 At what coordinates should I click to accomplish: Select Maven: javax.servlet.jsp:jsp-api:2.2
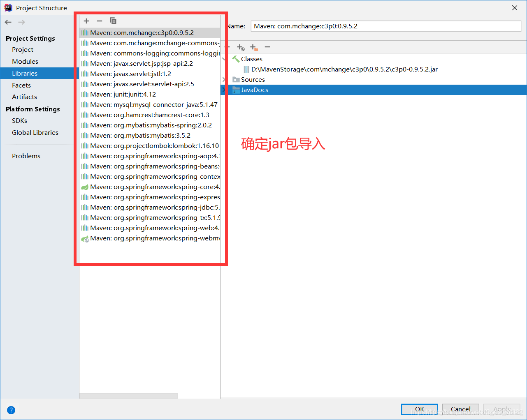150,64
